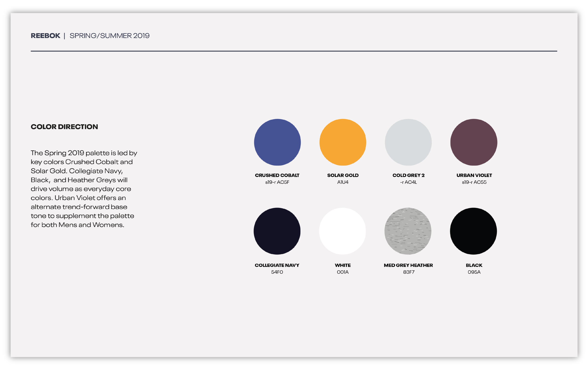Click the REEBOK brand text in header
Image resolution: width=588 pixels, height=370 pixels.
[x=45, y=36]
